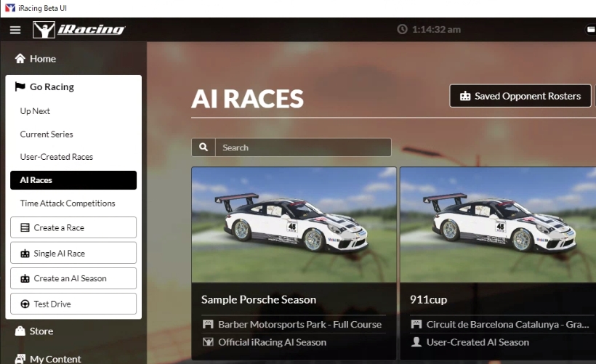Open 911cup car thumbnail
The height and width of the screenshot is (364, 596).
pyautogui.click(x=498, y=225)
